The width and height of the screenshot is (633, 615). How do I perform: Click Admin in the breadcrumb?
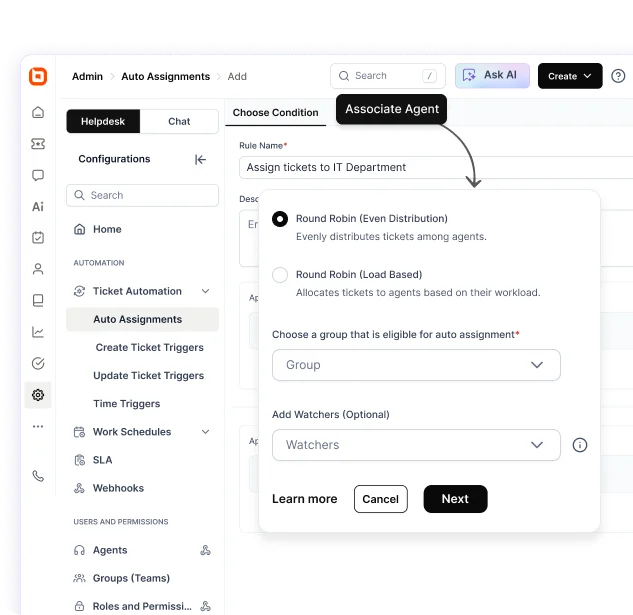[x=87, y=76]
